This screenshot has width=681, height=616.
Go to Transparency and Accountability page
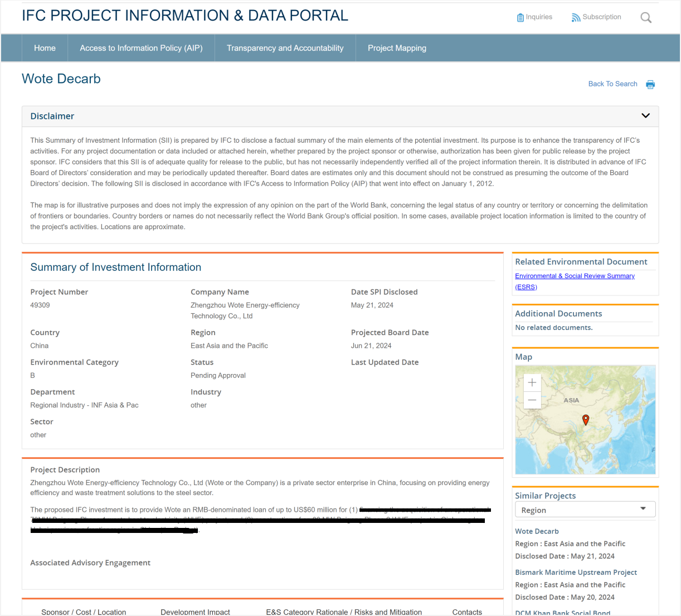(x=285, y=48)
